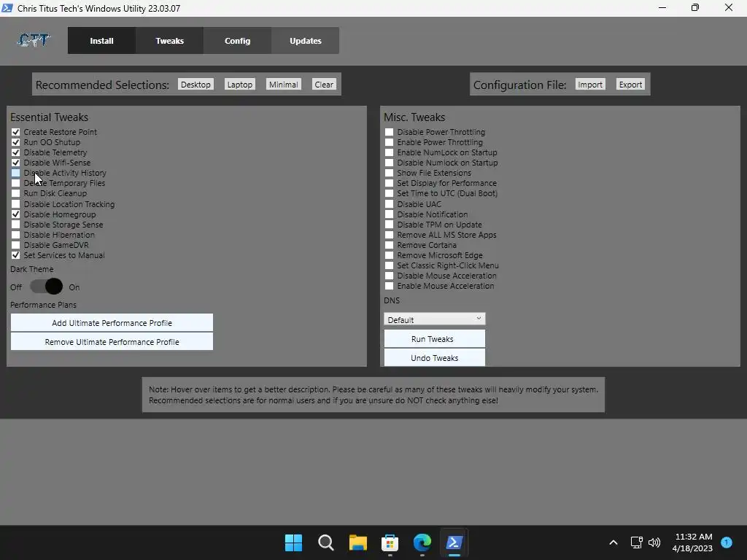Check Remove Cortana
The height and width of the screenshot is (560, 747).
tap(390, 245)
